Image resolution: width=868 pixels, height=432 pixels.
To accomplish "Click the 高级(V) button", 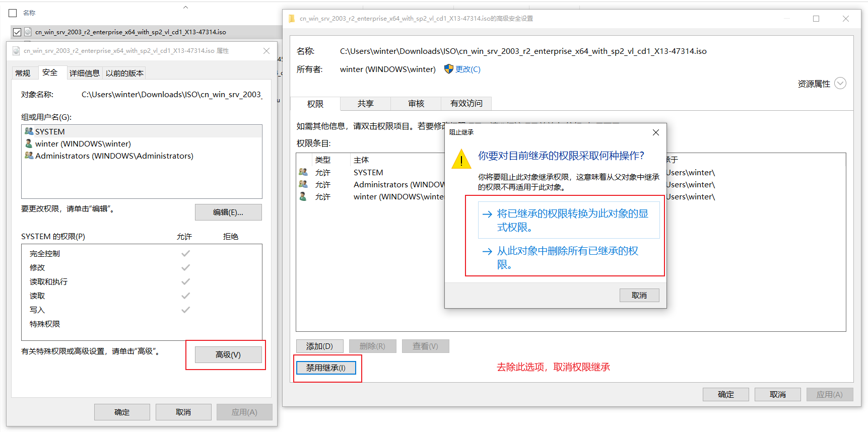I will click(228, 355).
